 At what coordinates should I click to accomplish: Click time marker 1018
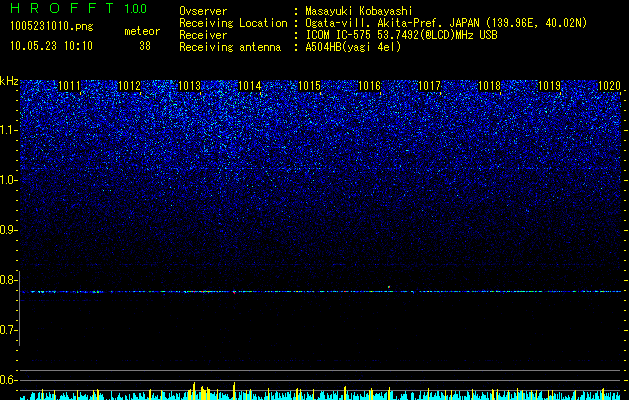click(x=489, y=86)
